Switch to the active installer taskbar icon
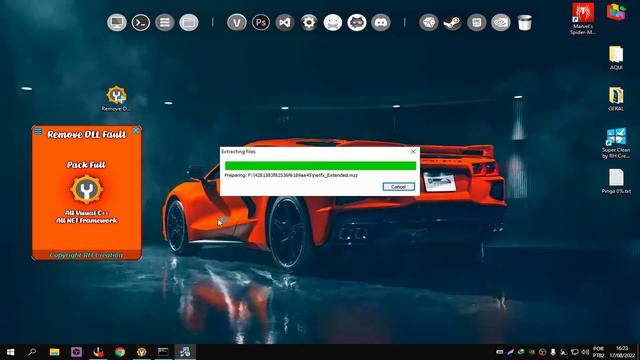 [185, 352]
